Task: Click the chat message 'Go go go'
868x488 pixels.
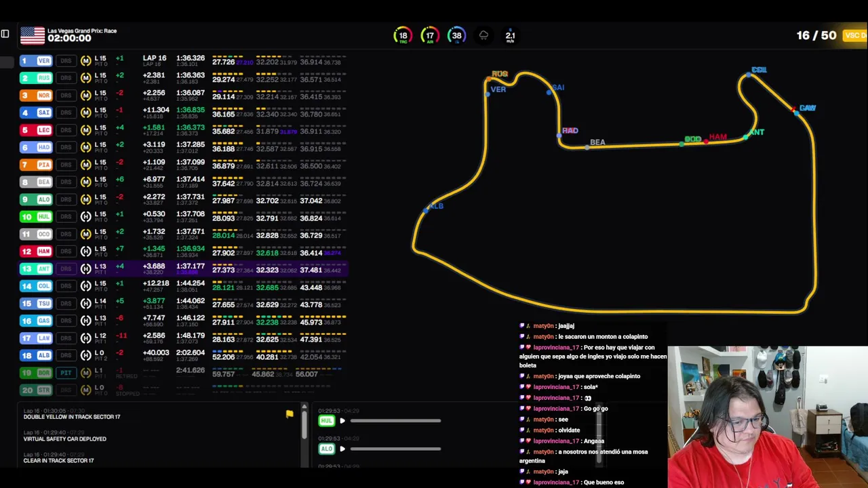Action: tap(596, 409)
